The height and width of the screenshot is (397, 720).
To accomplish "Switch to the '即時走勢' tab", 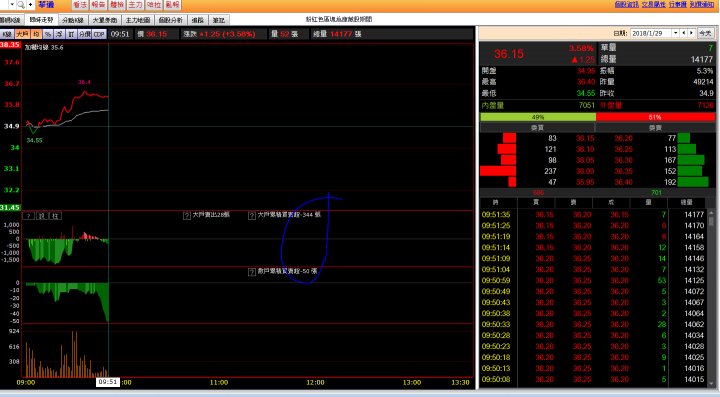I will 41,20.
